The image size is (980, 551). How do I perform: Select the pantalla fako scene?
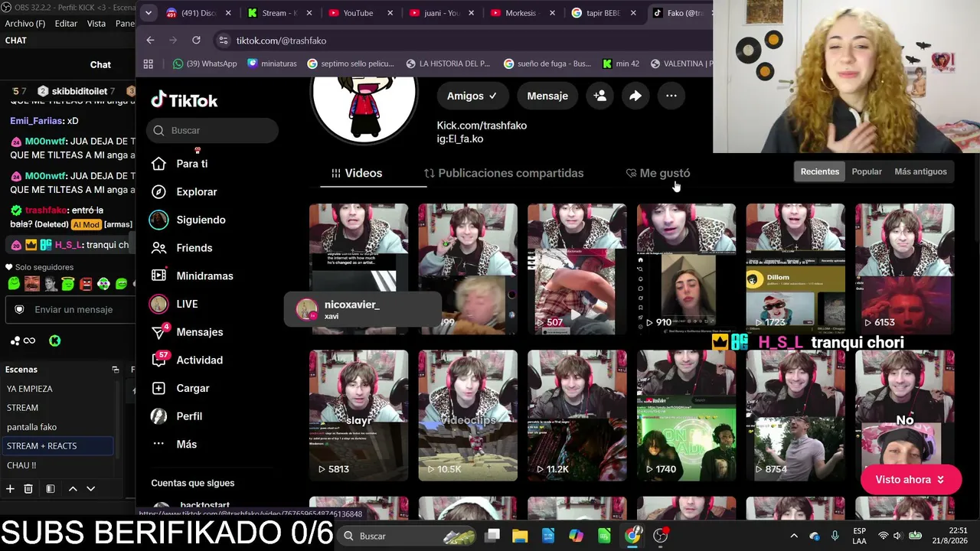(x=59, y=427)
